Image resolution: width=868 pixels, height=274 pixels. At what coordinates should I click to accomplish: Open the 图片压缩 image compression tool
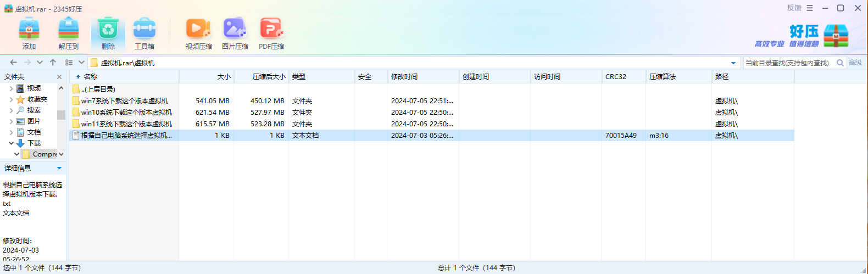pyautogui.click(x=235, y=33)
